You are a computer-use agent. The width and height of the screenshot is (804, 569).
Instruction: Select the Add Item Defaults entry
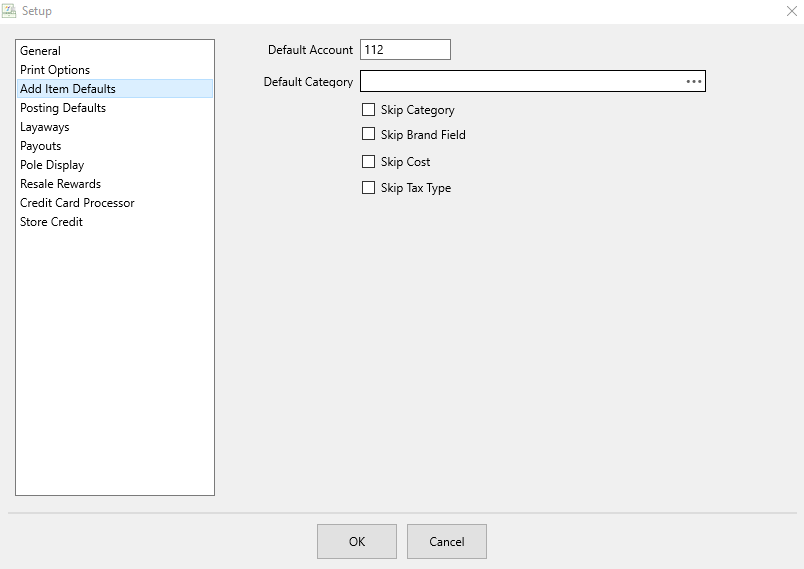115,89
